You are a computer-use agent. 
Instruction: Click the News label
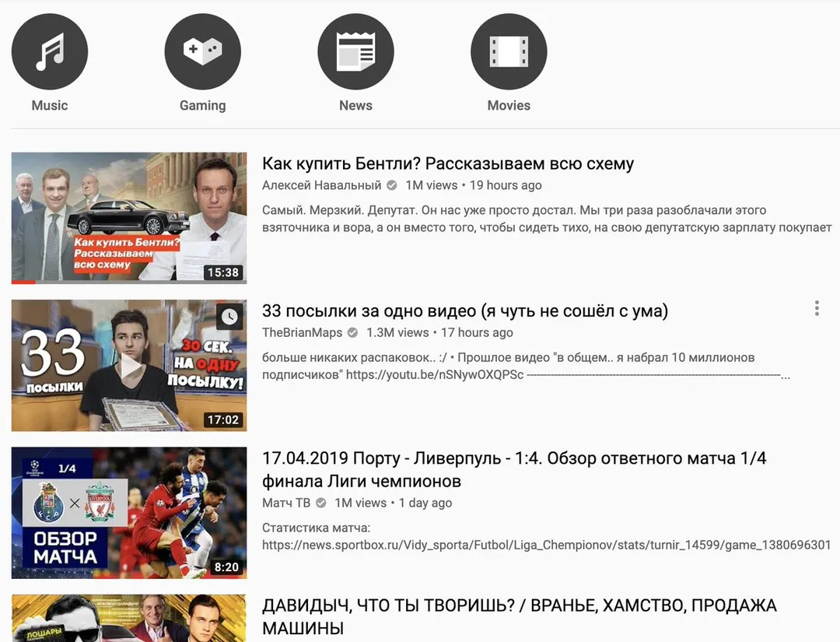355,106
